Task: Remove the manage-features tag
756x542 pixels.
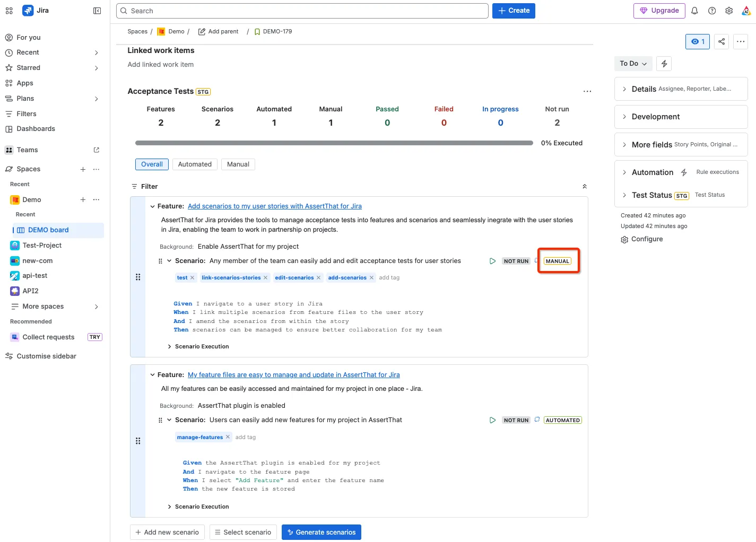Action: coord(228,437)
